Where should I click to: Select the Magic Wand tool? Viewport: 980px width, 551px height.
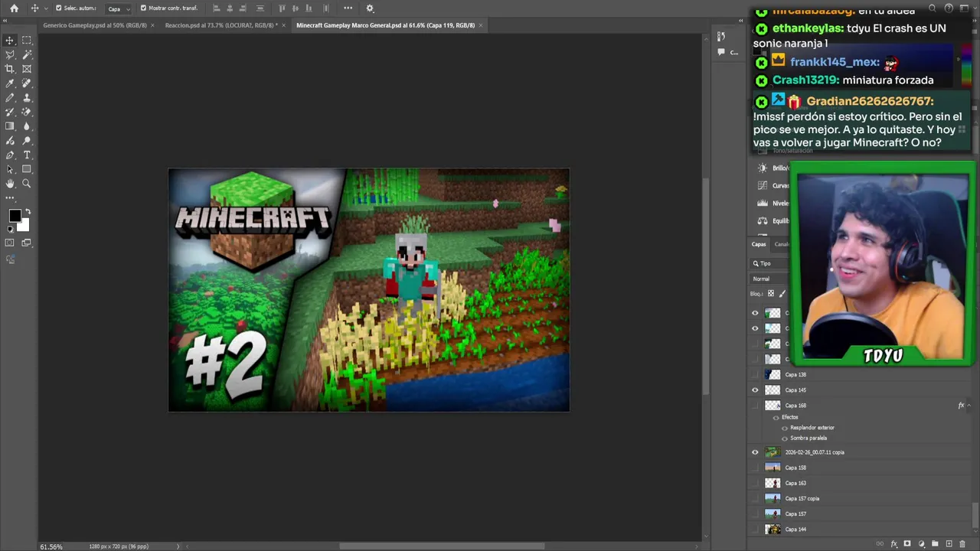coord(27,55)
